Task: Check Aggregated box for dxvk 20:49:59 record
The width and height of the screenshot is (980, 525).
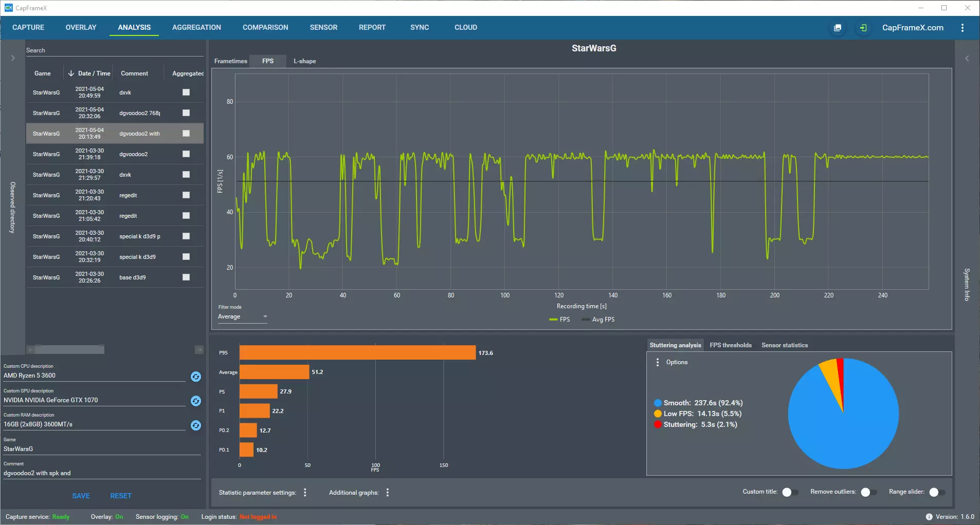Action: (x=186, y=92)
